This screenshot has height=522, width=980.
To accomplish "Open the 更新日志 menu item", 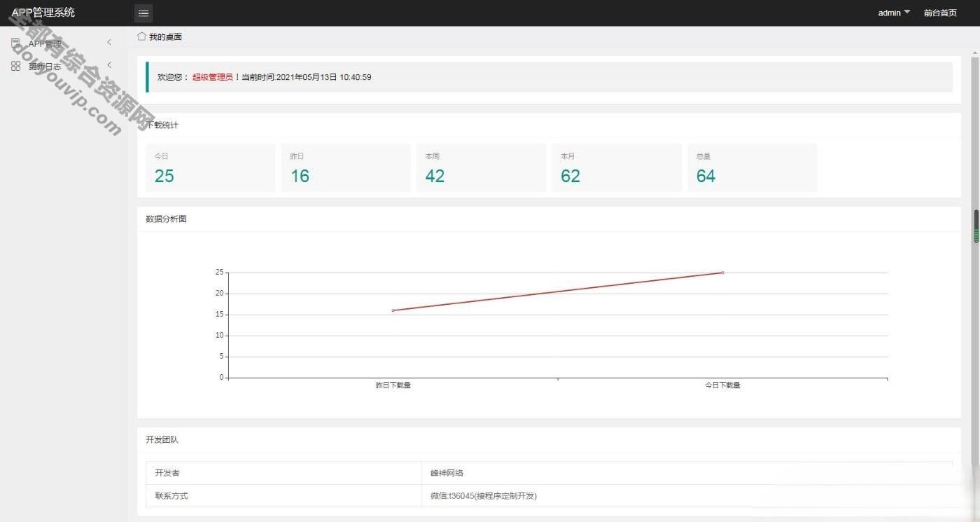I will (45, 67).
